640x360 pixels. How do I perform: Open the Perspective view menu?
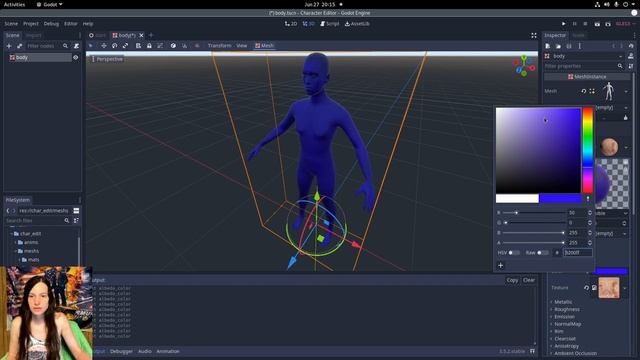(x=107, y=59)
